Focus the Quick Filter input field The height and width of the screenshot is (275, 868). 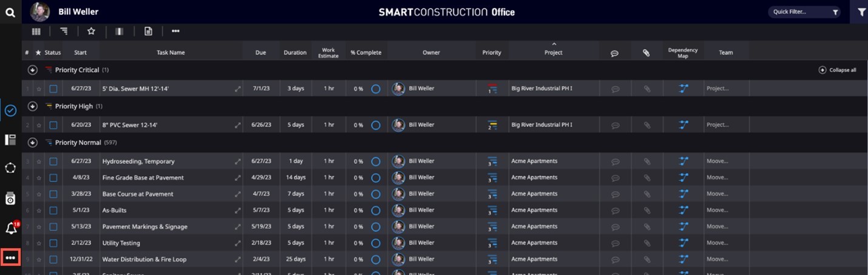[x=804, y=12]
